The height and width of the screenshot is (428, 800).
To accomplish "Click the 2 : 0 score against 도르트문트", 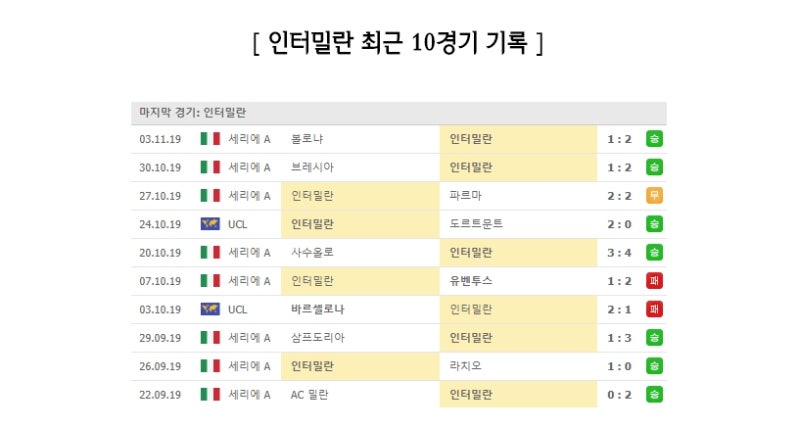I will click(620, 224).
